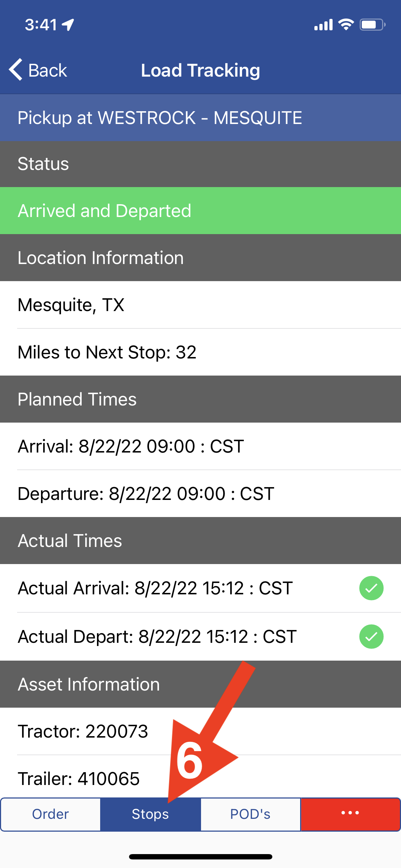
Task: Tap the planned Arrival time row
Action: pyautogui.click(x=200, y=446)
